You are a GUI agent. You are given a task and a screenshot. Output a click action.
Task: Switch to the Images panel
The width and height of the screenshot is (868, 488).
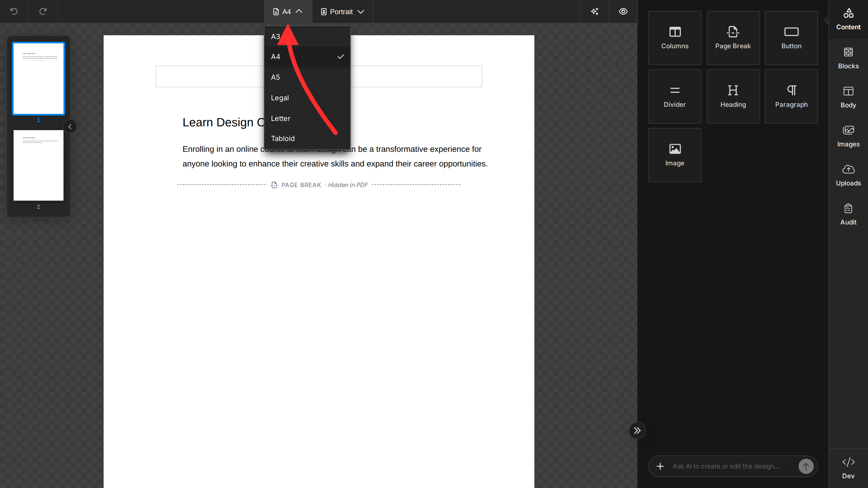coord(848,136)
